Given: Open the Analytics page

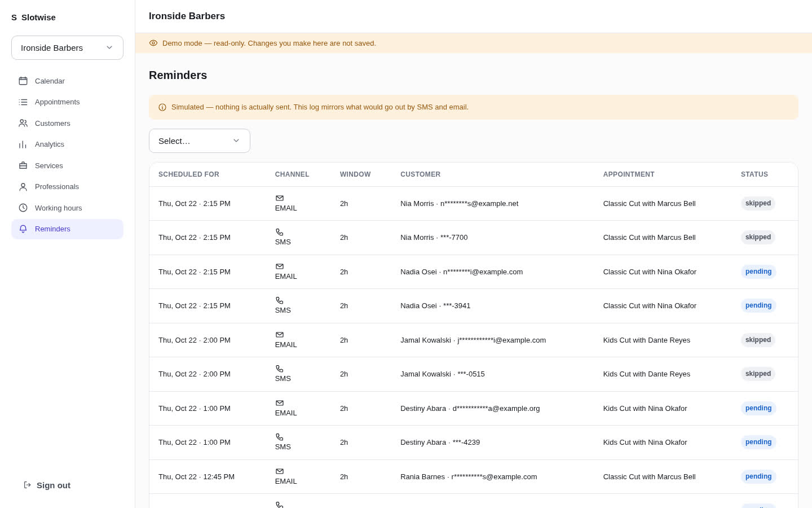Looking at the screenshot, I should (x=67, y=144).
